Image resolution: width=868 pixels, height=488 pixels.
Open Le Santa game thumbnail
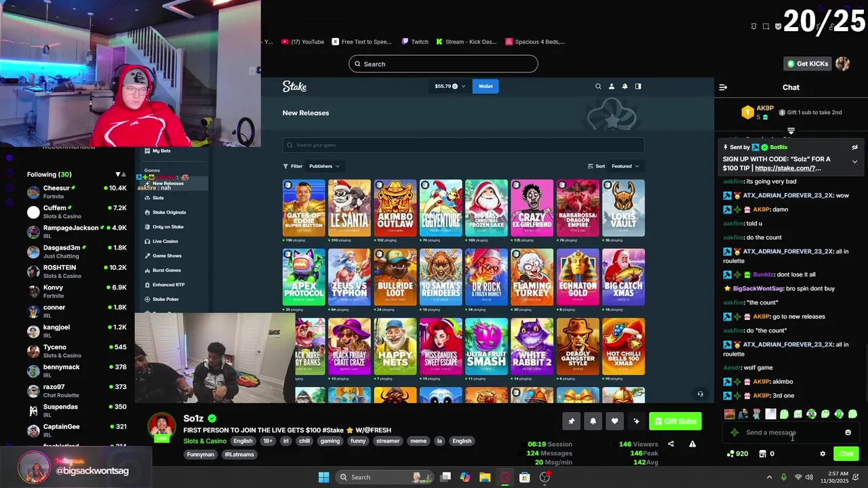(349, 208)
